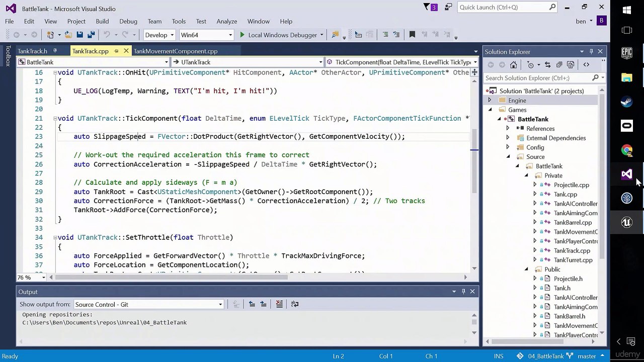Open the File menu

(x=10, y=21)
